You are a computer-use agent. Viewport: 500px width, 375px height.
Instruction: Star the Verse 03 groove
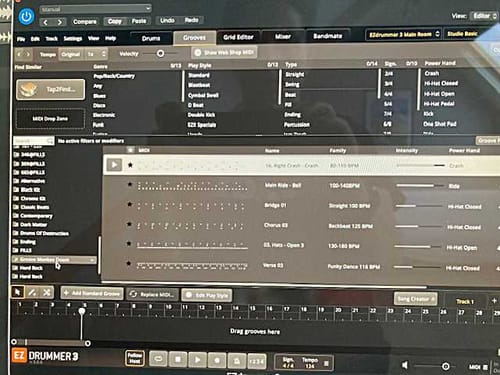click(129, 264)
